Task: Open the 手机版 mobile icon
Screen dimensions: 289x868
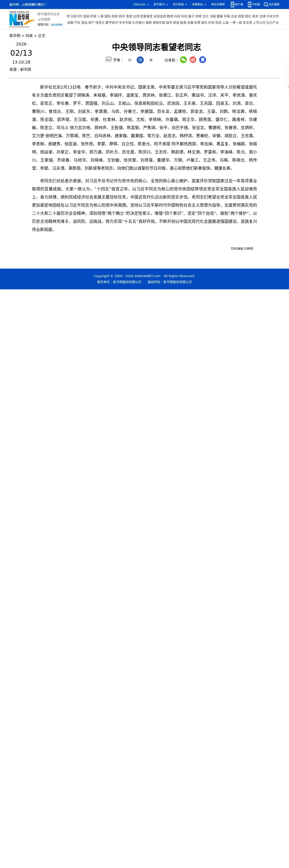Action: 250,4
